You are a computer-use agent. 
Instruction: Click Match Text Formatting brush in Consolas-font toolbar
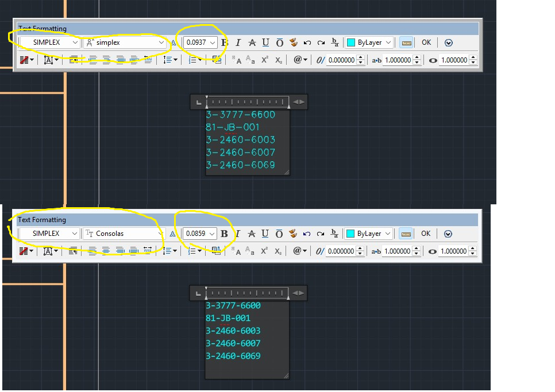click(292, 234)
